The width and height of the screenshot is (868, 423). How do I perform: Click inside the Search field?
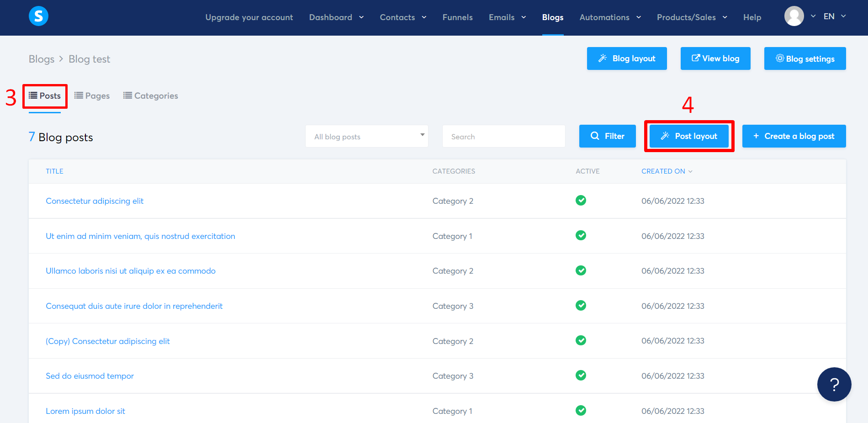(503, 136)
